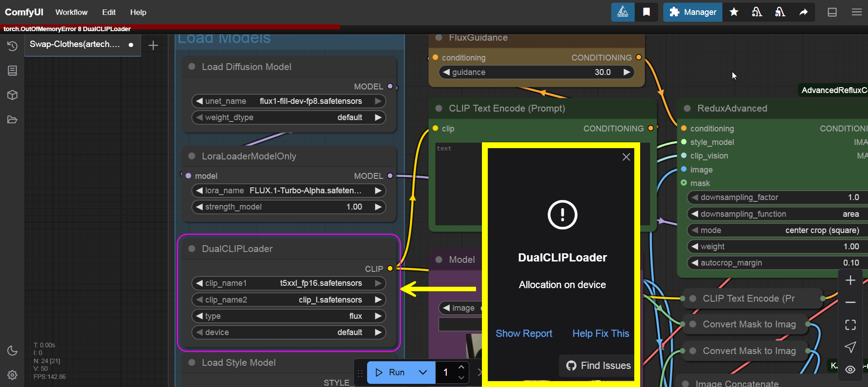Click the share arrow icon
This screenshot has height=387, width=868.
click(803, 12)
